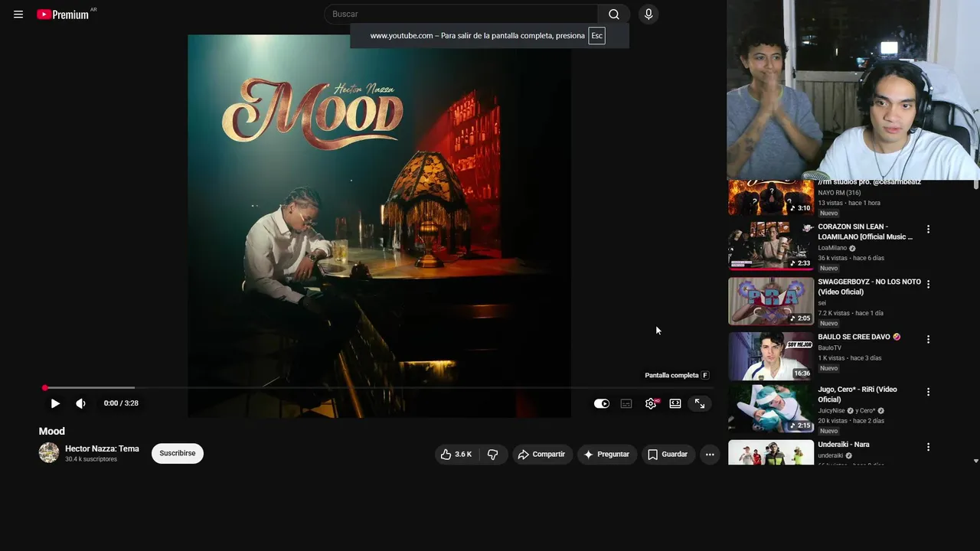Open player settings gear
980x551 pixels.
coord(651,403)
